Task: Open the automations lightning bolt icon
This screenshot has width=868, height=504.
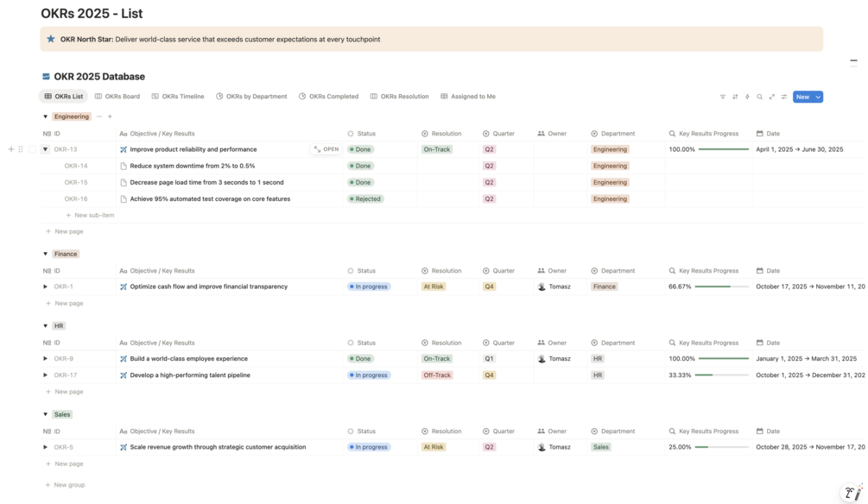Action: [x=747, y=97]
